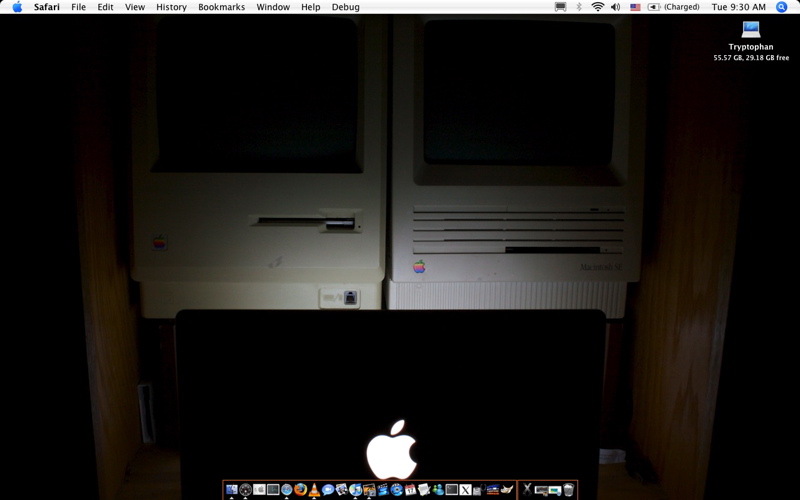
Task: Open the Window menu
Action: pos(273,7)
